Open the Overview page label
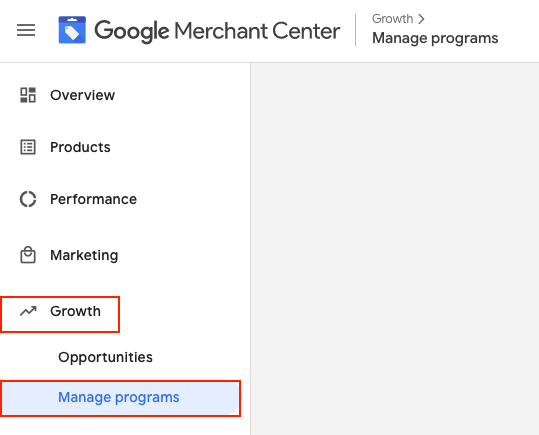The height and width of the screenshot is (435, 539). pos(82,95)
